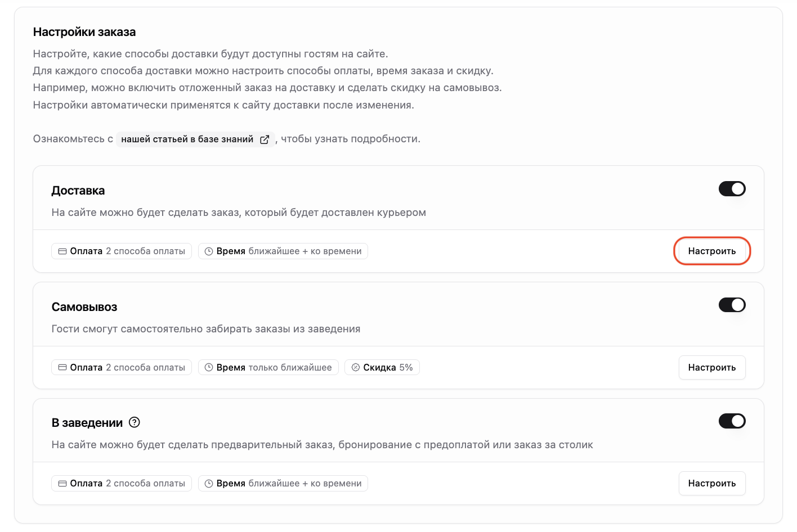This screenshot has width=797, height=532.
Task: Click Настроить in the Самовывоз card
Action: (712, 368)
